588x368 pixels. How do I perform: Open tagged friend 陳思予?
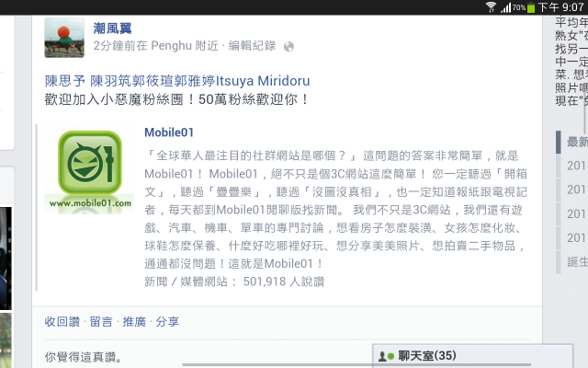click(x=65, y=81)
